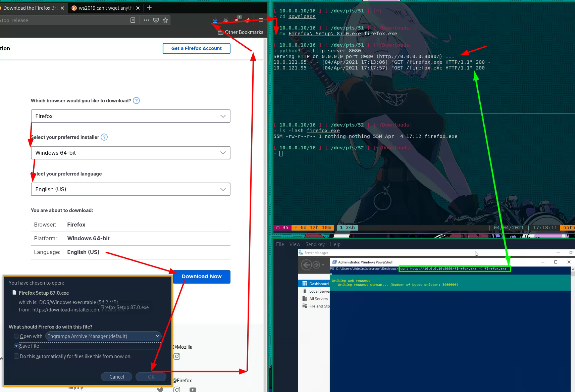Open the Firefox YouTube icon
This screenshot has height=392, width=575.
click(x=193, y=390)
